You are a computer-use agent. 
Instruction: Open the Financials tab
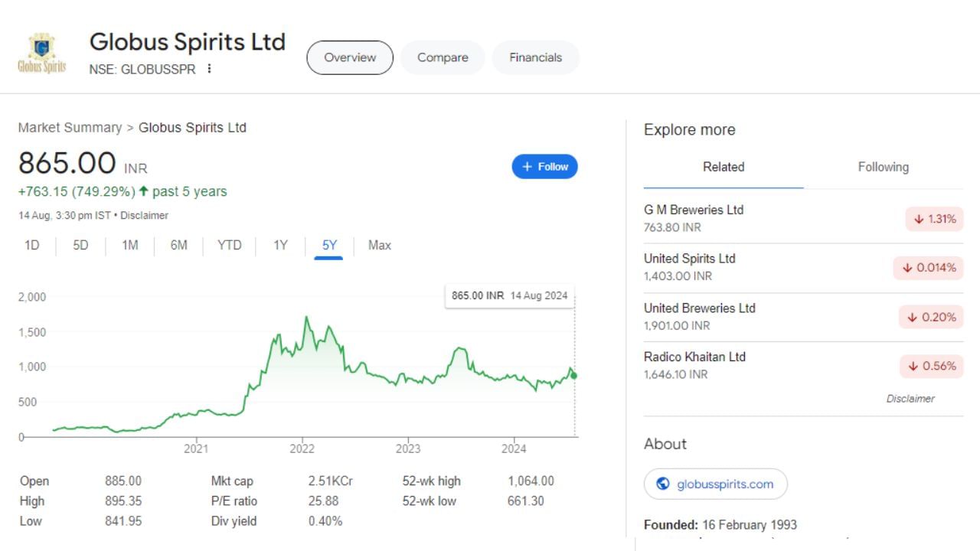[x=535, y=57]
